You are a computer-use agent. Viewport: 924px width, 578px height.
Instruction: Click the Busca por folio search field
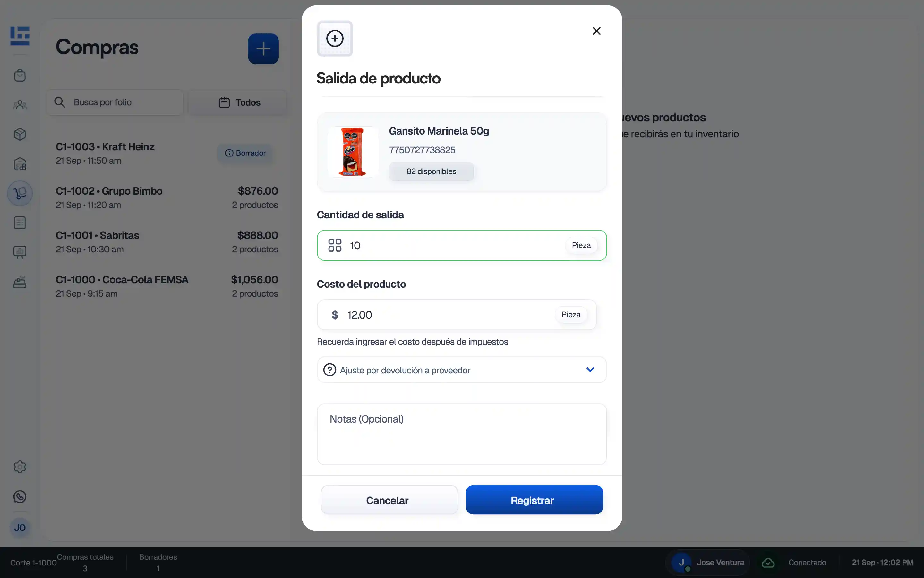115,102
